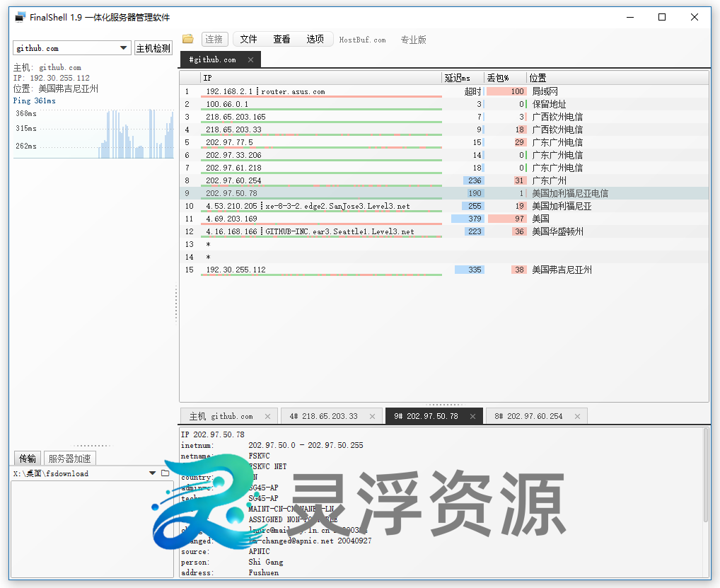Click the inetnum range 202.97.50.0 - 202.97.50.255

point(306,445)
